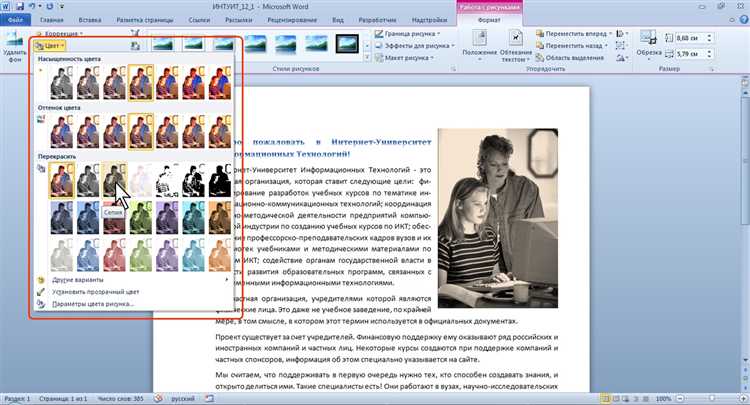Open the Customize Quick Access Toolbar arrow
The height and width of the screenshot is (405, 750).
click(x=62, y=7)
